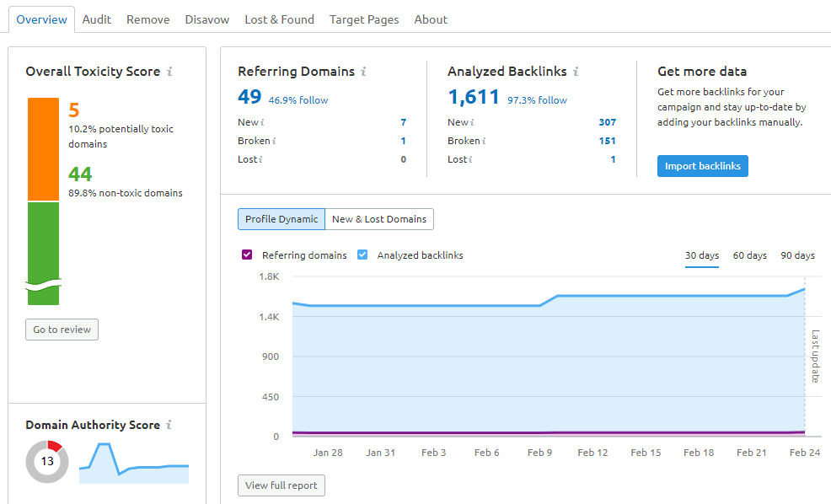Open the About tab
The height and width of the screenshot is (504, 831).
coord(431,19)
